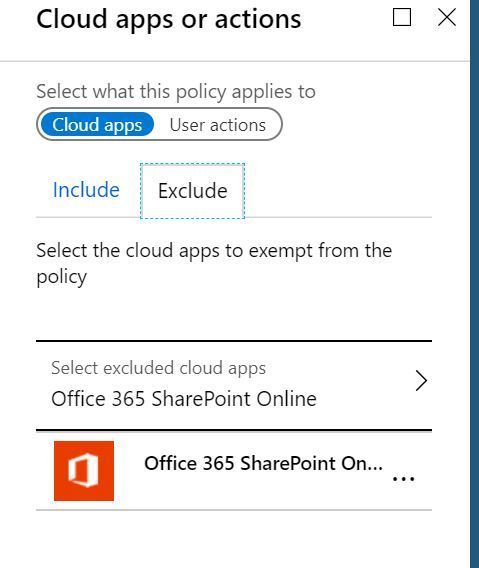Maximize the Cloud apps or actions pane
Image resolution: width=479 pixels, height=568 pixels.
(x=402, y=17)
